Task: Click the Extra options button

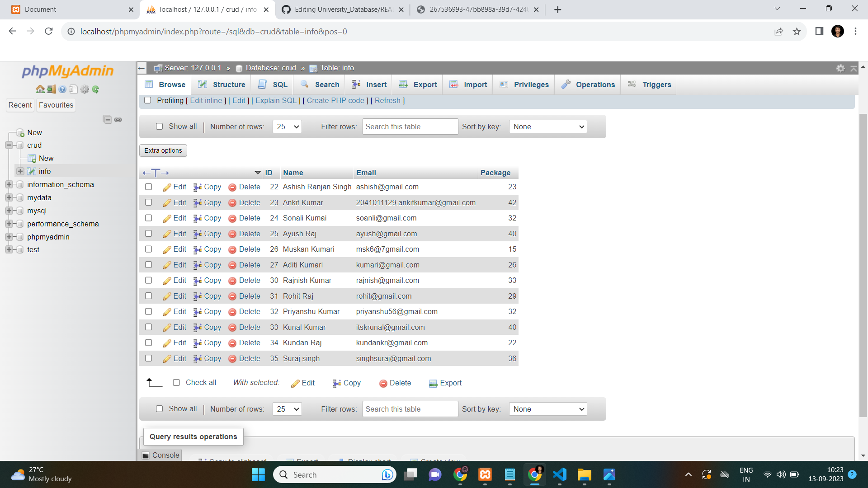Action: (163, 150)
